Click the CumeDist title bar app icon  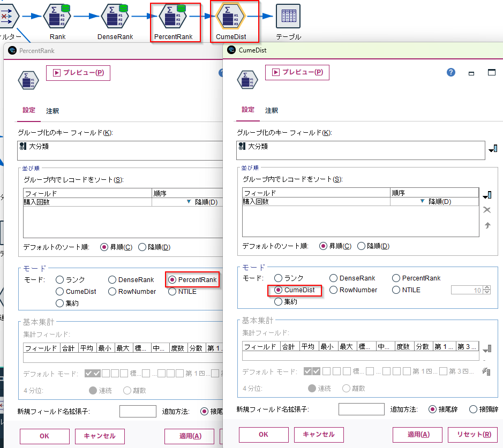point(231,50)
